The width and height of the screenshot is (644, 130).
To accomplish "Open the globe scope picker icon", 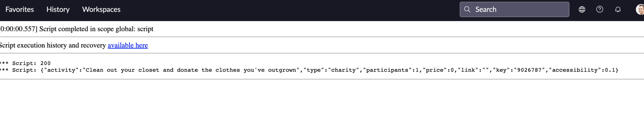I will [582, 9].
